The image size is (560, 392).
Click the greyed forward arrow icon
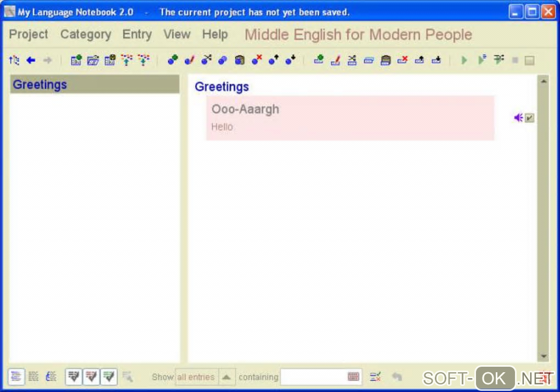(x=48, y=60)
